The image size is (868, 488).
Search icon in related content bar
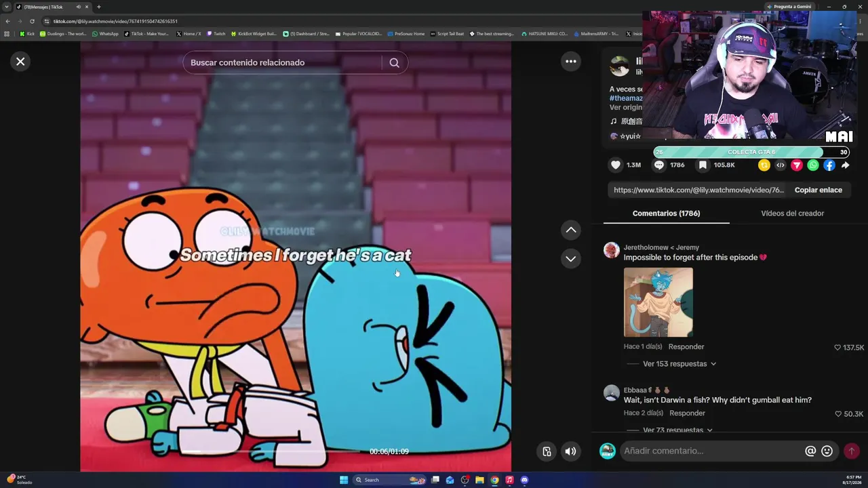coord(394,62)
